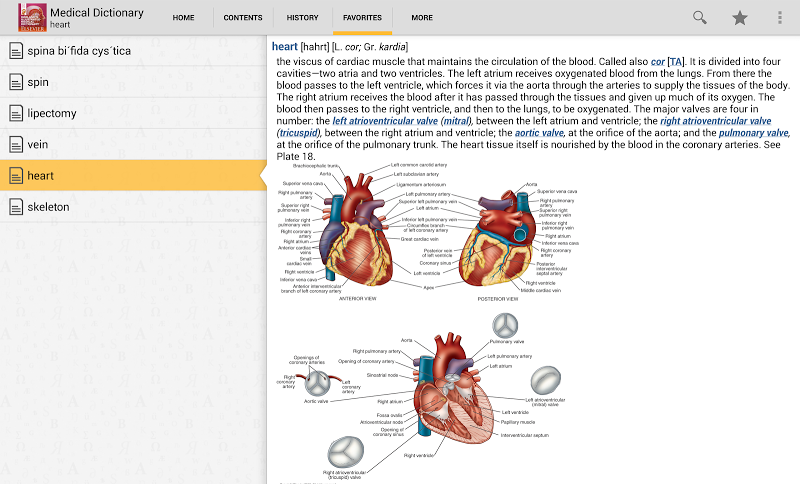Click the 'heart' headword title
The image size is (800, 484).
coord(285,46)
